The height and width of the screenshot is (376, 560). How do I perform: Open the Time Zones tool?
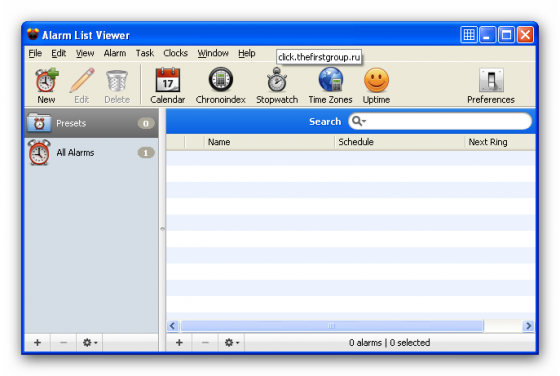click(x=330, y=86)
